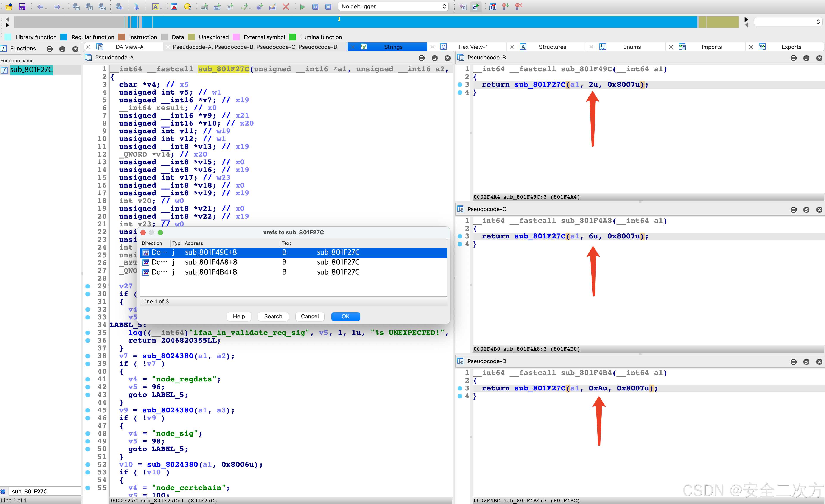Click the Open file folder icon
The width and height of the screenshot is (825, 504).
[x=9, y=6]
